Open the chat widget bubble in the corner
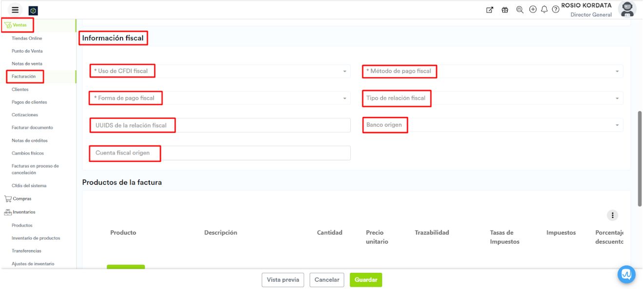The width and height of the screenshot is (644, 289). pyautogui.click(x=626, y=274)
